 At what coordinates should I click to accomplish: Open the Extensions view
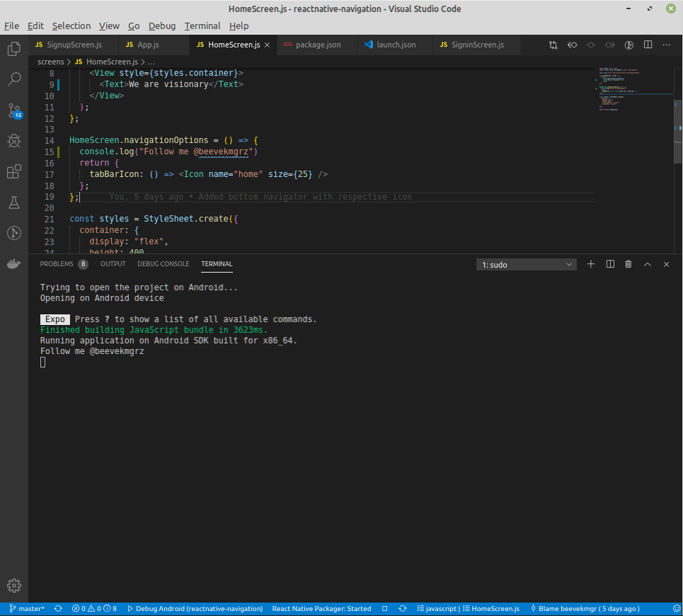click(13, 171)
